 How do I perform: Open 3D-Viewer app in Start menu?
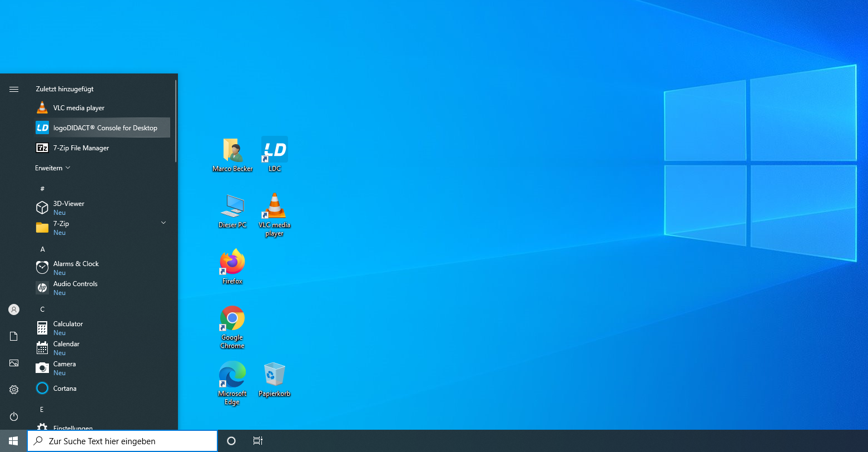[102, 208]
